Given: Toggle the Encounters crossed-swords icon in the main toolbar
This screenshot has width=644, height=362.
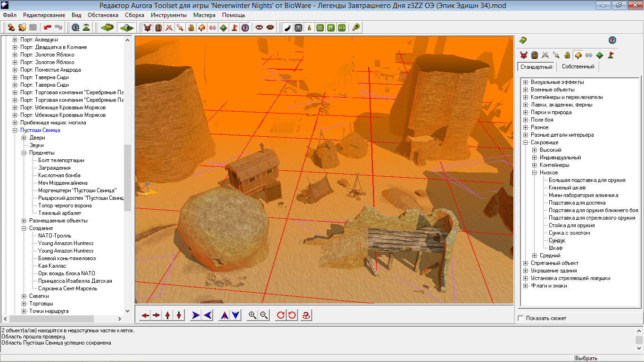Looking at the screenshot, I should click(x=169, y=28).
